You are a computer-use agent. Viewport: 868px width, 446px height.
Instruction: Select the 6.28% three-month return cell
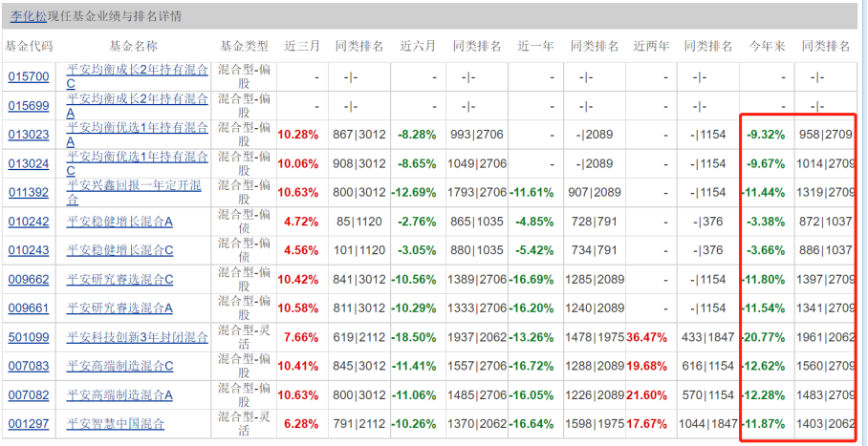301,424
